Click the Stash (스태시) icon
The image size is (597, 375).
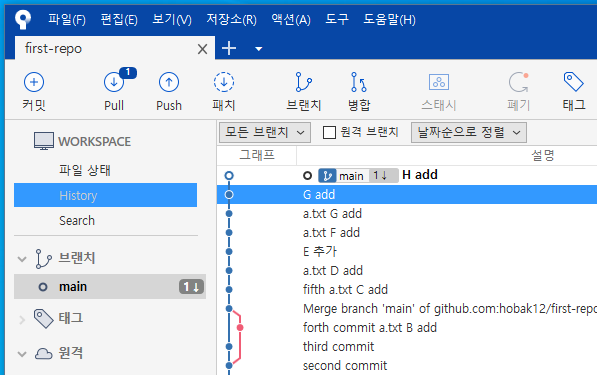pos(439,82)
